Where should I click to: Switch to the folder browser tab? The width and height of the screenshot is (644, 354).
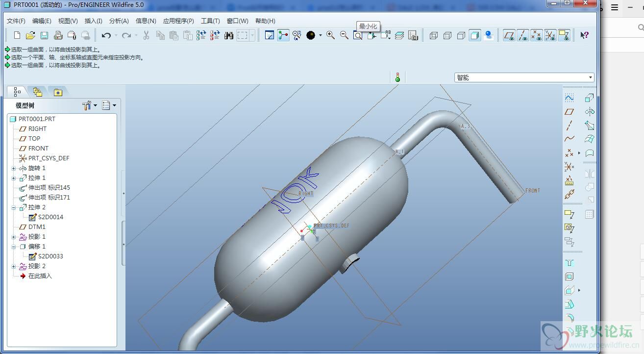(x=38, y=92)
